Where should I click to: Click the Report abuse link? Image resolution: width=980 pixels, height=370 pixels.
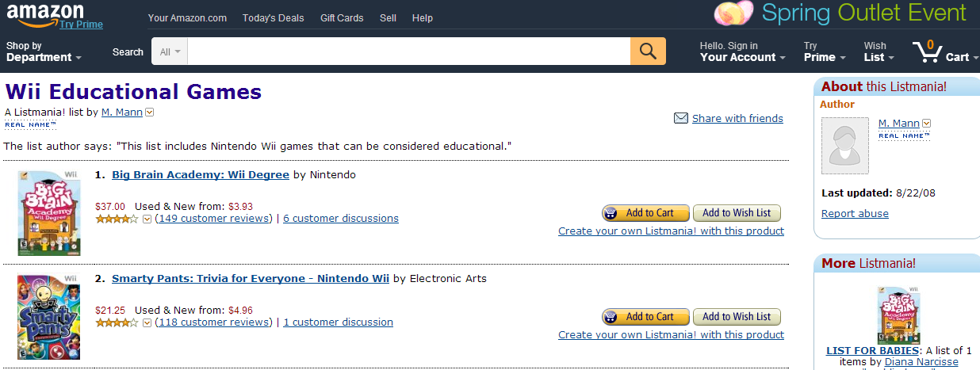point(855,213)
